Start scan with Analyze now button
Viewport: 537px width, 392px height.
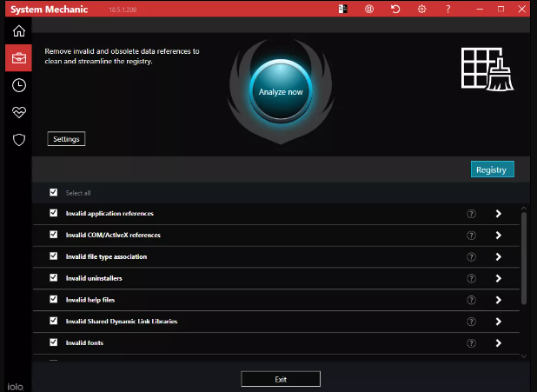281,91
